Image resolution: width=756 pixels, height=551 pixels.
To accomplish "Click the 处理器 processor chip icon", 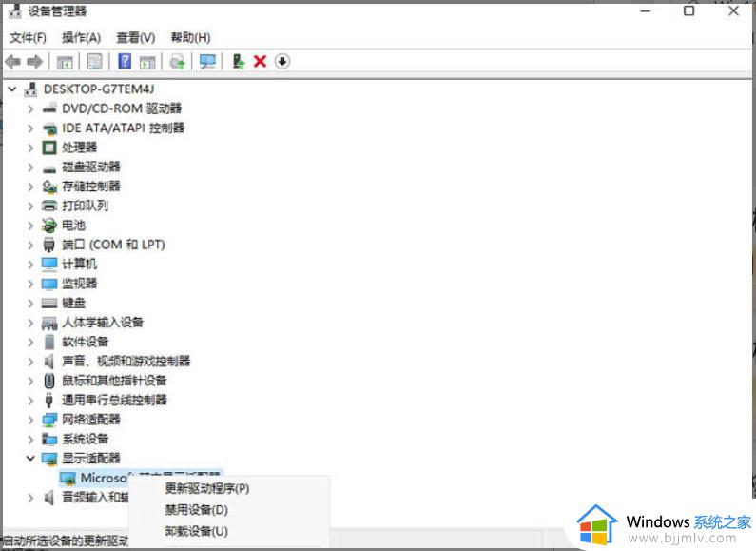I will click(x=49, y=148).
